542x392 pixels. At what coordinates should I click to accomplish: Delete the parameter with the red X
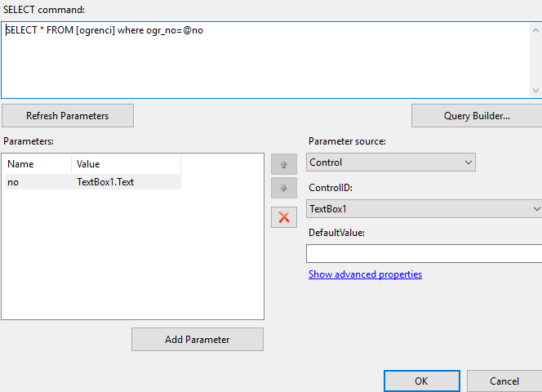pyautogui.click(x=284, y=217)
